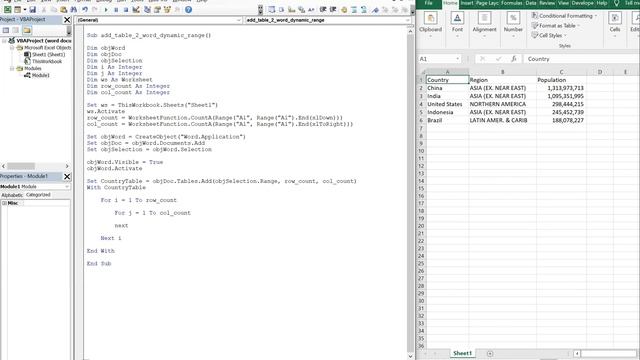
Task: Click View Object icon in Project panel
Action: point(16,30)
